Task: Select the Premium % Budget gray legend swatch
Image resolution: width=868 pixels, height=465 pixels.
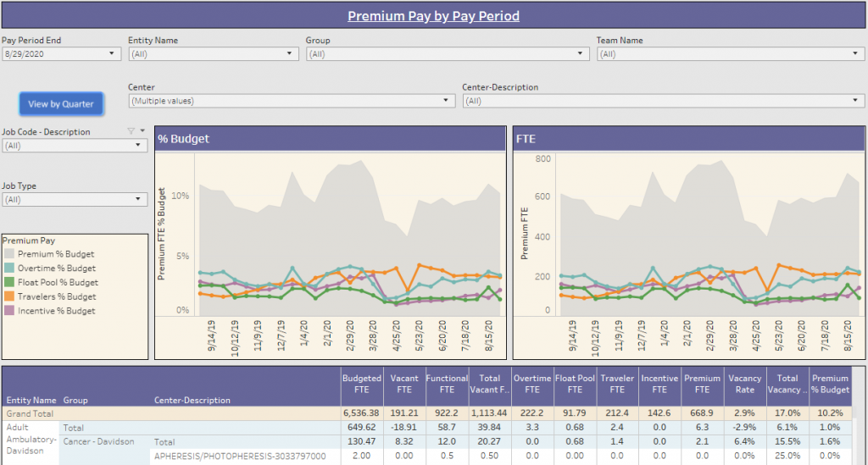Action: click(9, 254)
